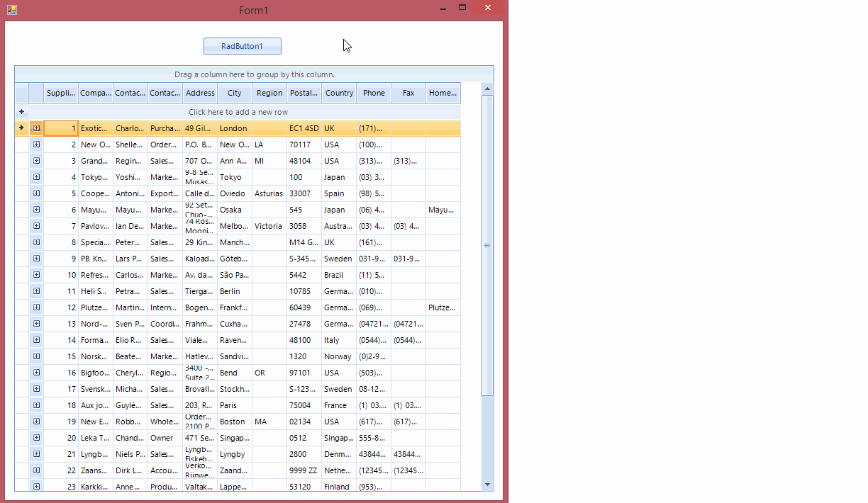This screenshot has width=868, height=503.
Task: Click the Region column header
Action: (x=269, y=93)
